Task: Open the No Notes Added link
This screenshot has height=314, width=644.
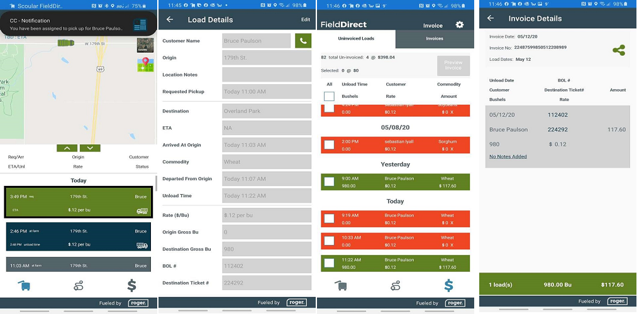Action: (508, 156)
